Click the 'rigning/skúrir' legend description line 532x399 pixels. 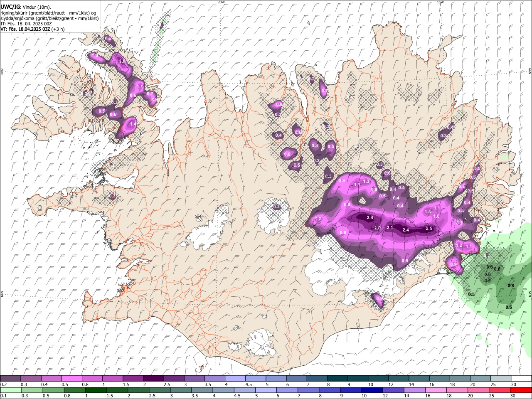[48, 13]
